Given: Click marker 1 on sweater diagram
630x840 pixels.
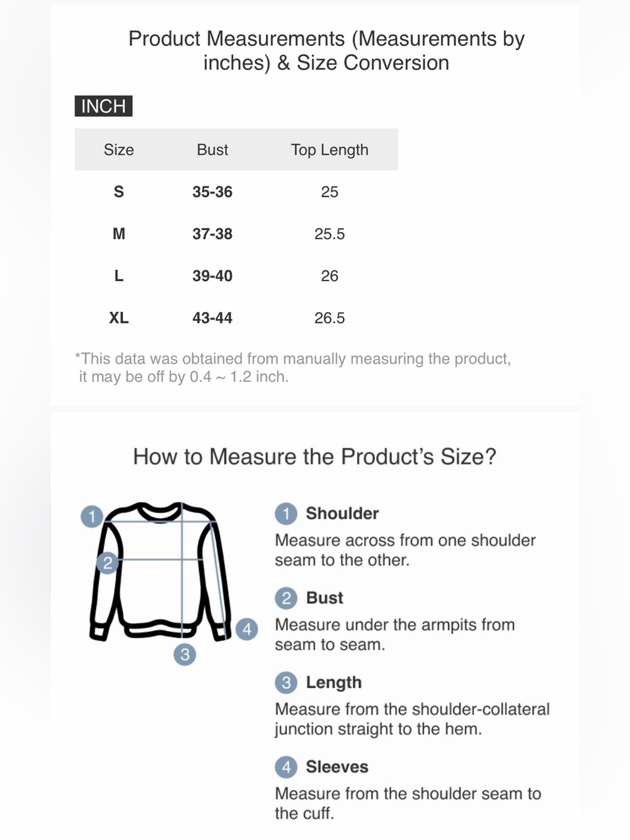Looking at the screenshot, I should tap(92, 517).
